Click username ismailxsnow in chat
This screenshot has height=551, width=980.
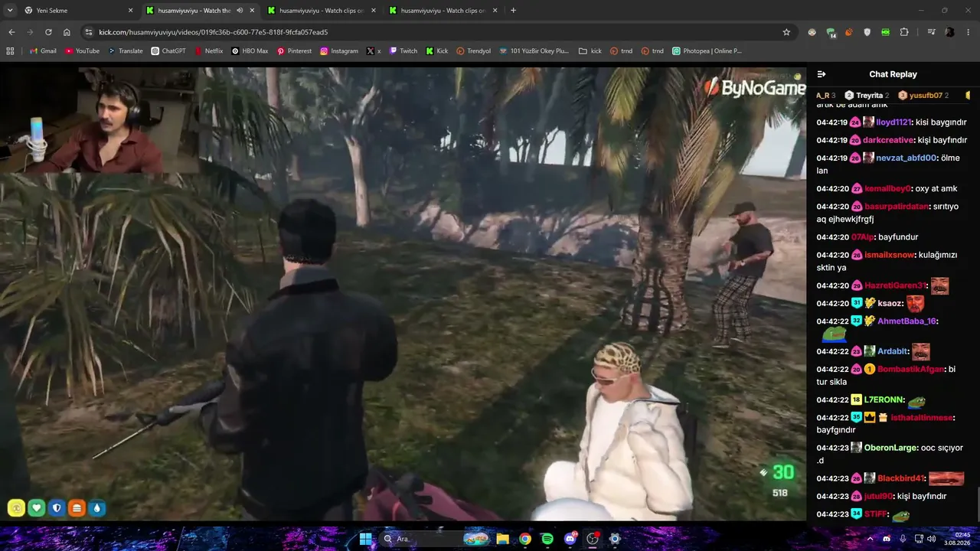(890, 255)
